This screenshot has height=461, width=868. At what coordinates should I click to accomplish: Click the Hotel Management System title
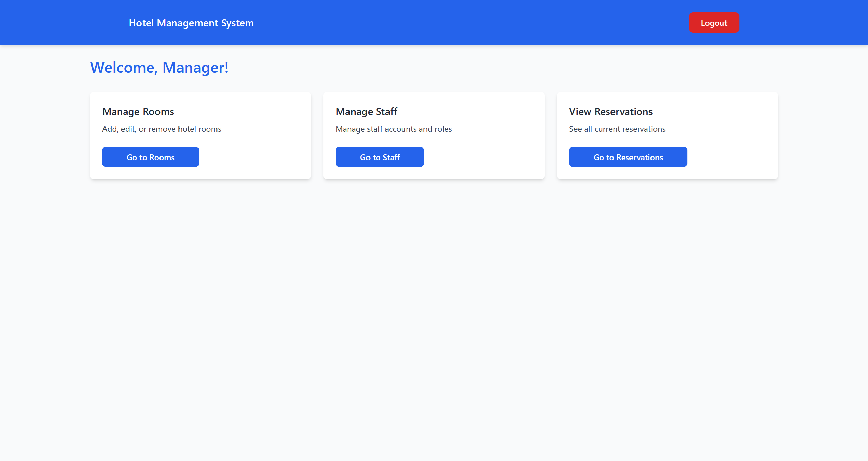(x=191, y=23)
